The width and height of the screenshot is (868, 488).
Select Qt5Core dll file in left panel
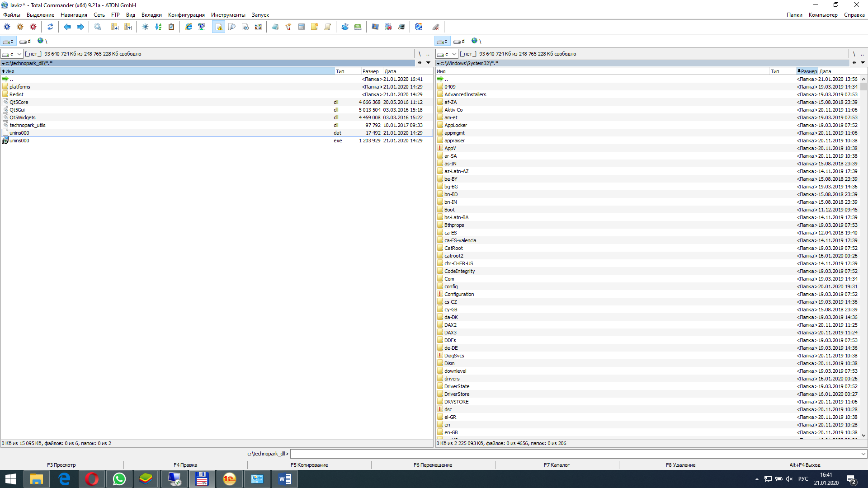pos(216,102)
